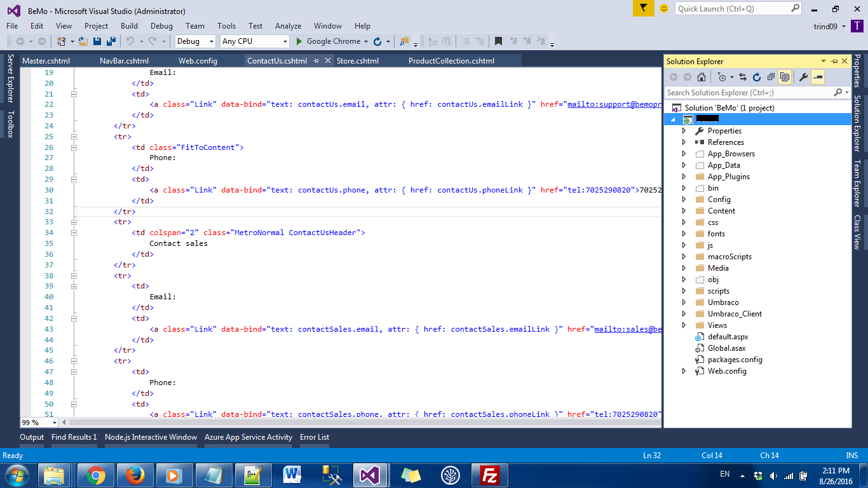Screen dimensions: 868x488
Task: Click the Home icon in Solution Explorer
Action: coord(702,77)
